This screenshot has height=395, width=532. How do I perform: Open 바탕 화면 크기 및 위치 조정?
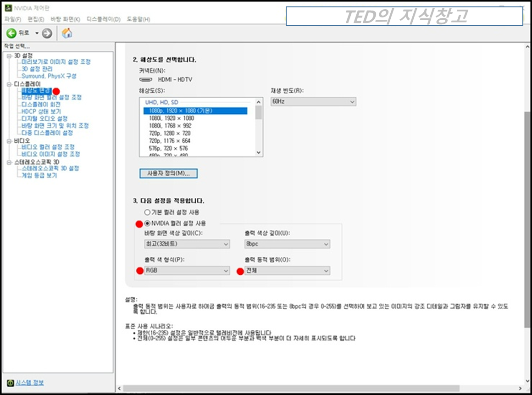click(55, 126)
